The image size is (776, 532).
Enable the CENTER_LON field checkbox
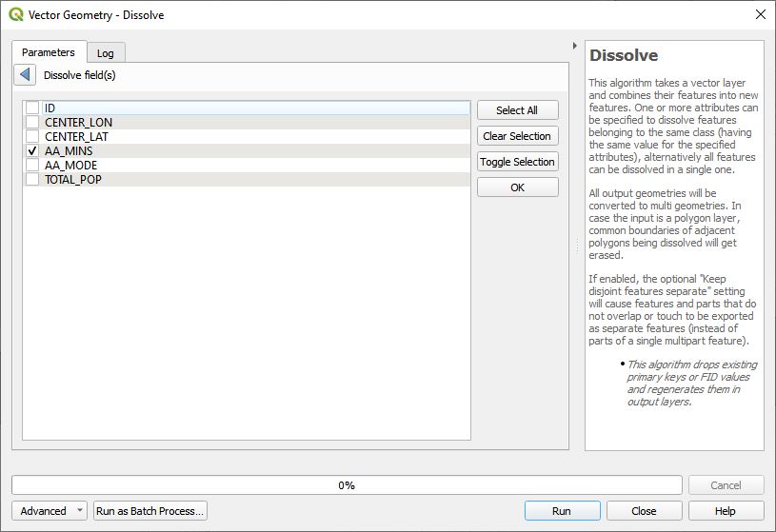click(32, 123)
